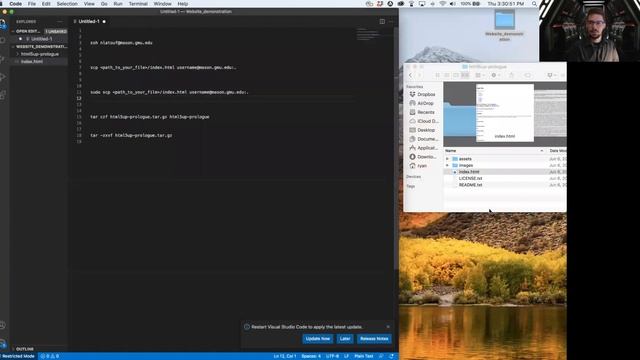Open the Run menu

(118, 4)
